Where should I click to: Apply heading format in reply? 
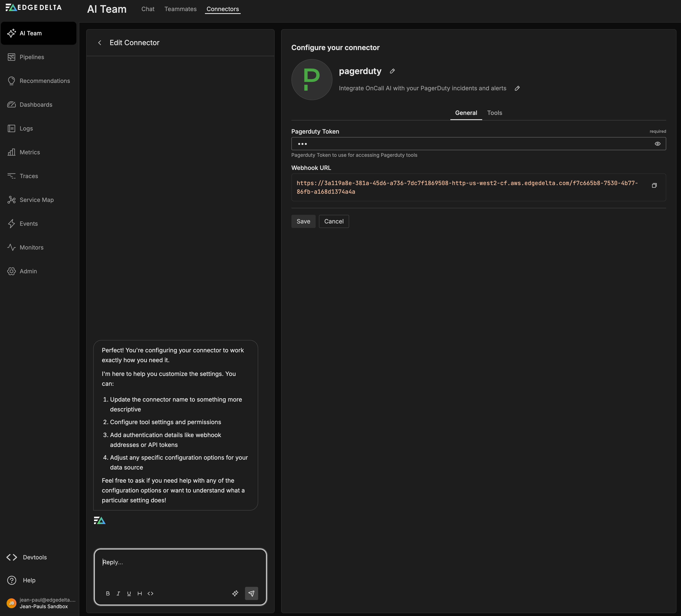coord(139,593)
